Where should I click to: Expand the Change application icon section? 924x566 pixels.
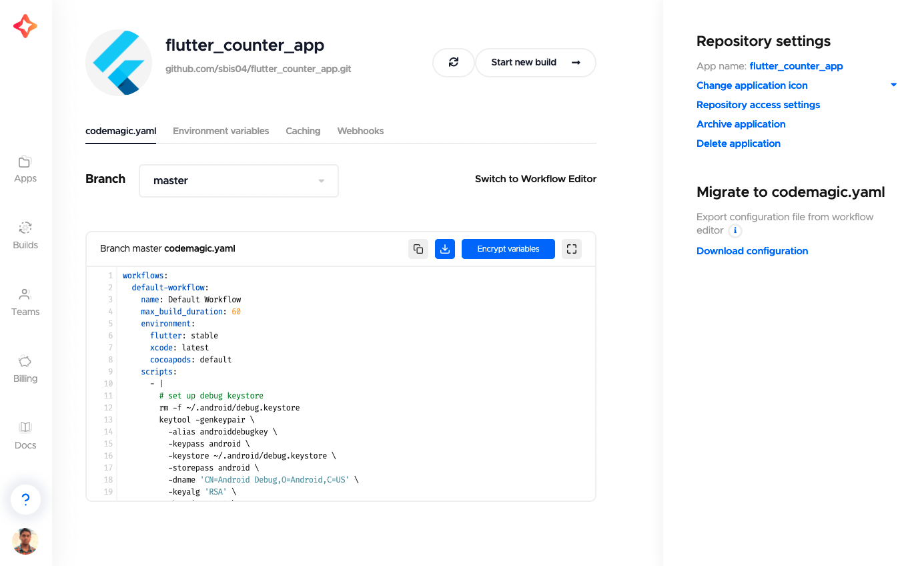[893, 85]
